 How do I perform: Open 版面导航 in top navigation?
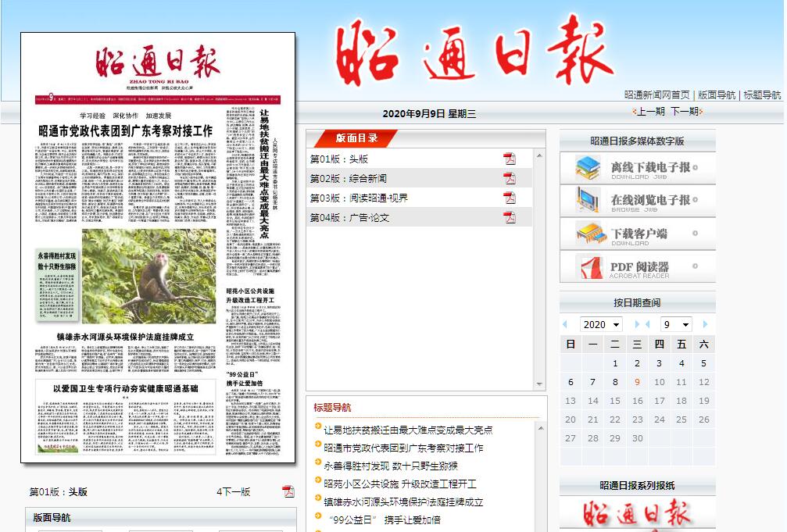pos(717,95)
